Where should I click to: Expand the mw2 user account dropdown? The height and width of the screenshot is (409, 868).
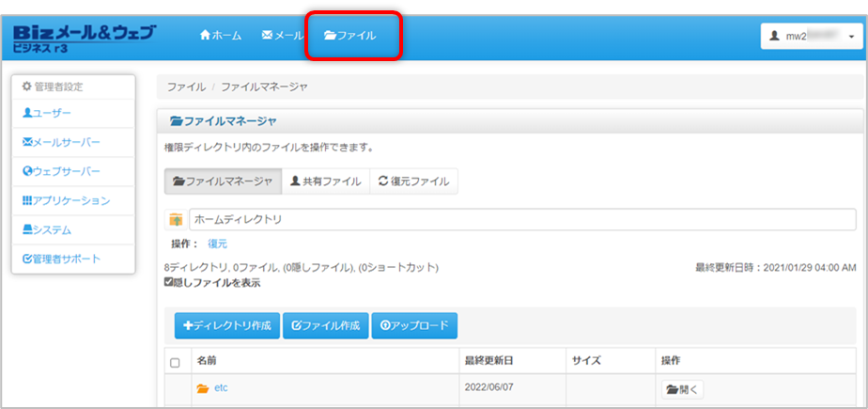pyautogui.click(x=812, y=37)
